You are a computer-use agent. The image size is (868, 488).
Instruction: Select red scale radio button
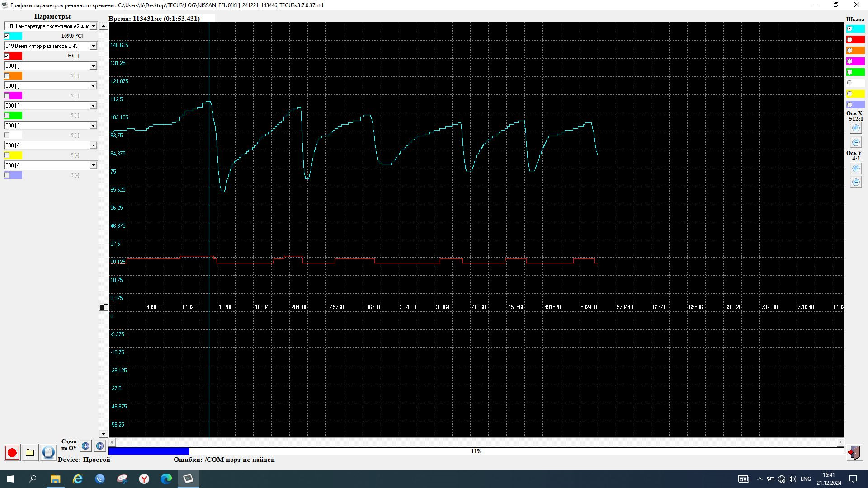849,40
